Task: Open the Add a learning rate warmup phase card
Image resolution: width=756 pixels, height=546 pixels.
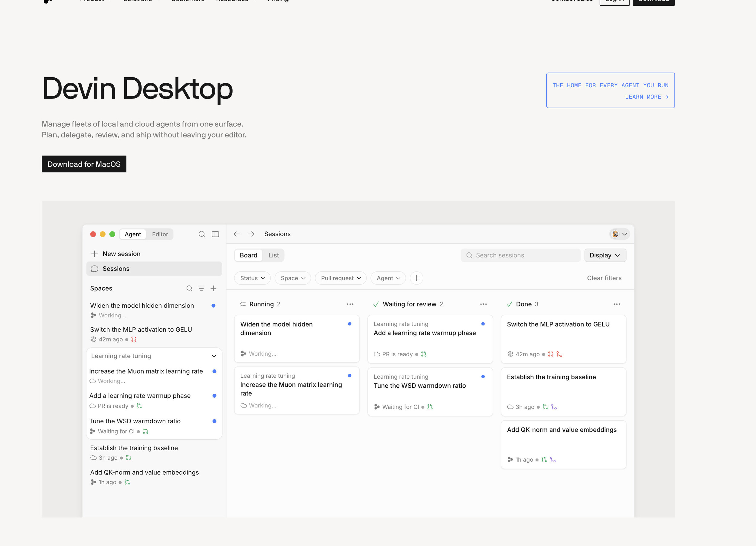Action: point(430,339)
